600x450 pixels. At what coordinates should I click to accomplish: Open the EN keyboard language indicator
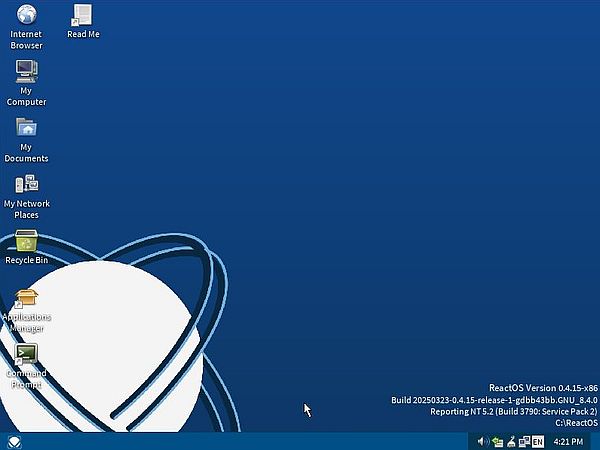pyautogui.click(x=538, y=441)
